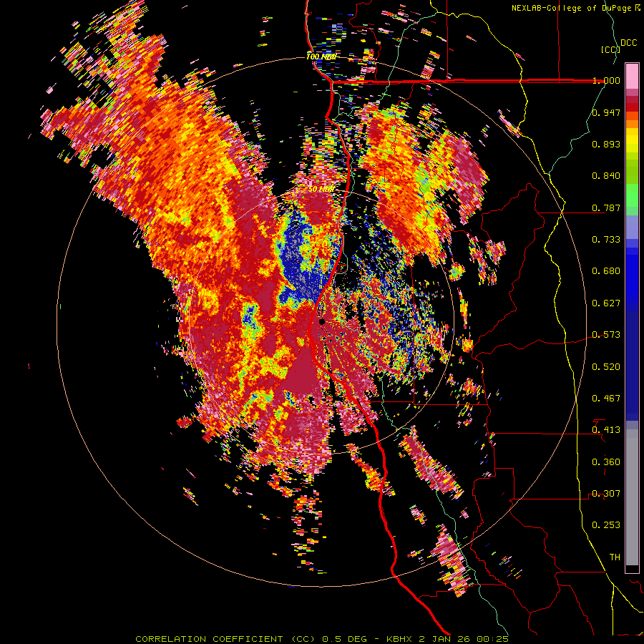Pick the bright blue segment beside 0.680
This screenshot has height=644, width=644.
click(x=632, y=275)
